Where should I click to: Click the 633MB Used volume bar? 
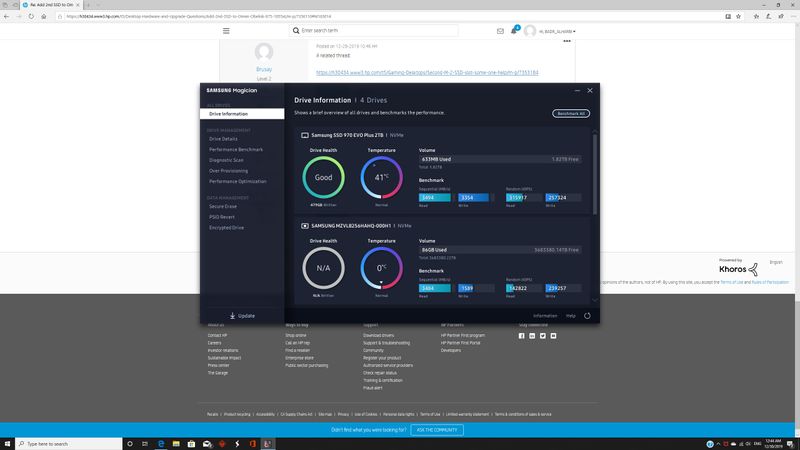coord(502,159)
